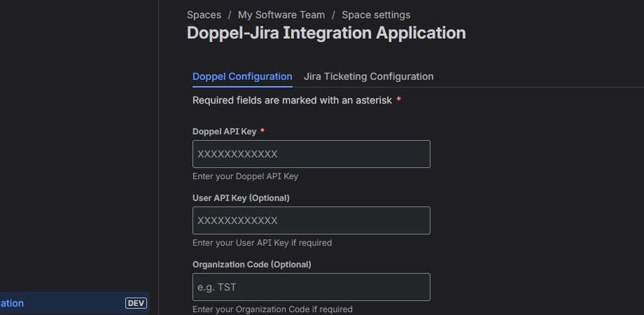Click the Doppel-Jira Integration Application heading

coord(326,33)
